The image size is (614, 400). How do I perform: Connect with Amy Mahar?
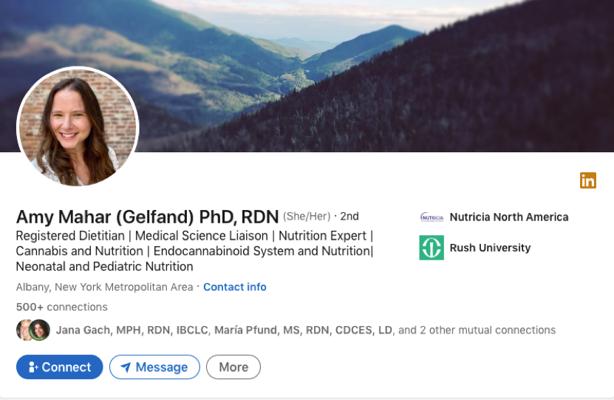(x=60, y=367)
